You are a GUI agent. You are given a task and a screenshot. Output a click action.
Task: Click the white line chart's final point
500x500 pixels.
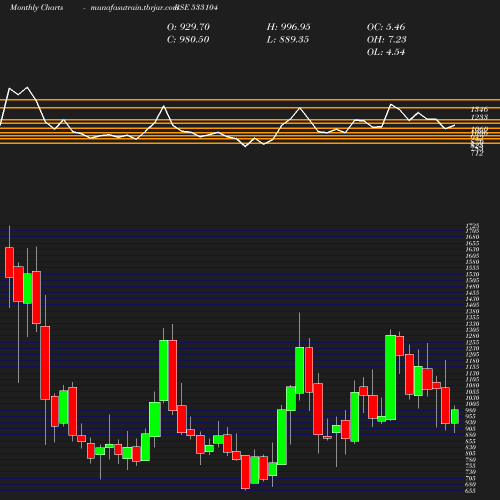[x=455, y=125]
